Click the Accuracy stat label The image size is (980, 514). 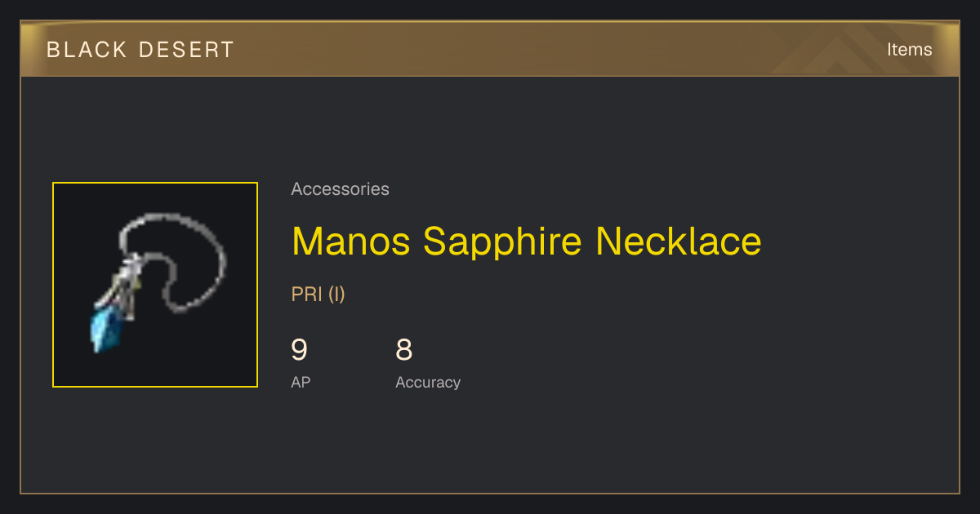click(x=428, y=383)
